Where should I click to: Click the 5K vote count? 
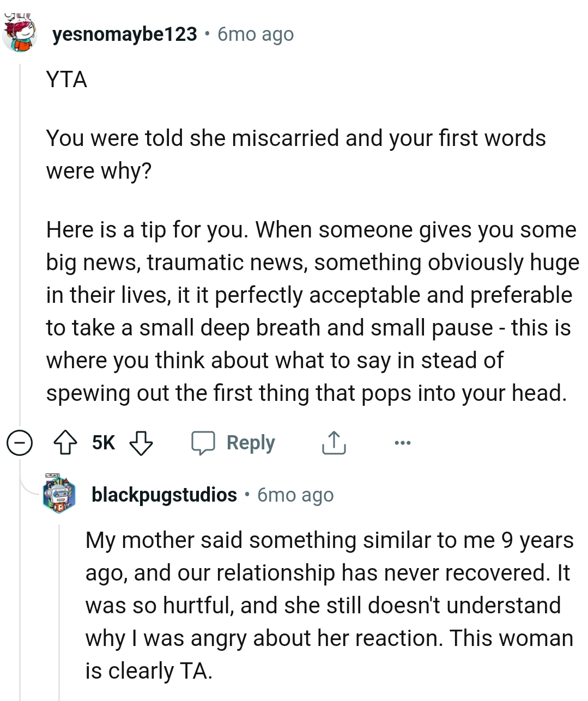104,443
